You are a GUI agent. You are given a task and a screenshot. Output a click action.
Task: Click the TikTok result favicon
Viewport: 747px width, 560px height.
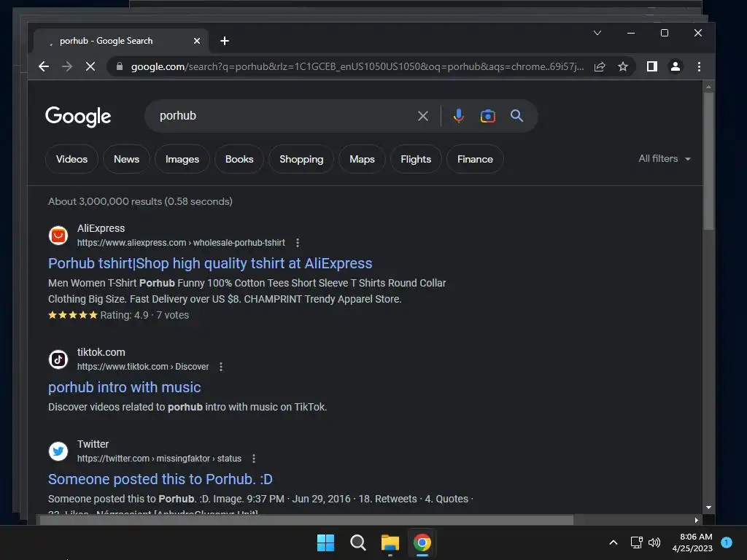pos(58,359)
